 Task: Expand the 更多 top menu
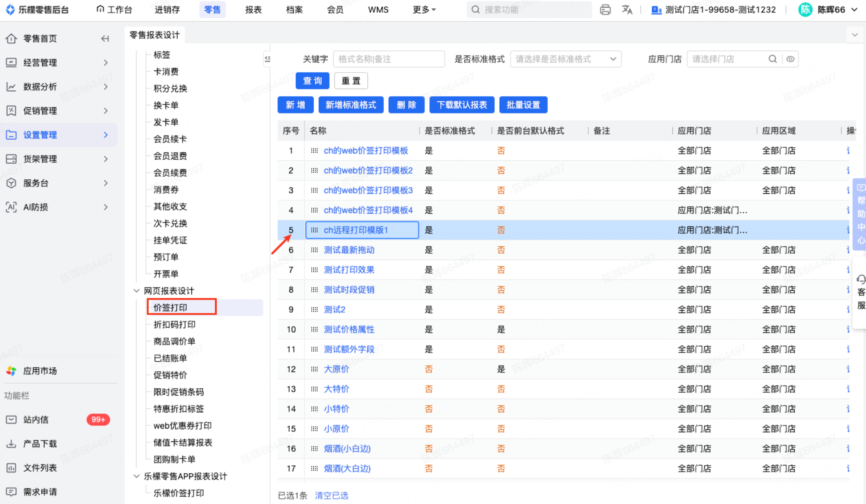424,10
